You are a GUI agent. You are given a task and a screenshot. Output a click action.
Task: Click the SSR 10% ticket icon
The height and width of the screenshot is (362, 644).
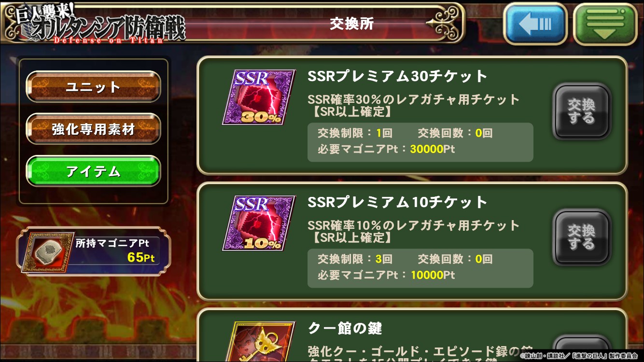259,223
